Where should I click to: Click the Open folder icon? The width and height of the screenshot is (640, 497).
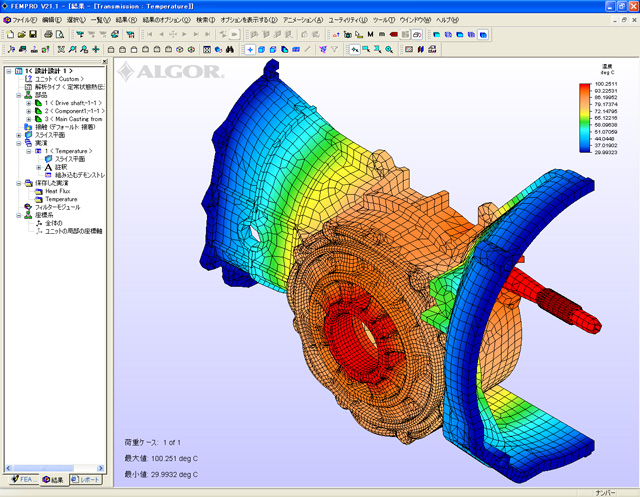[22, 35]
